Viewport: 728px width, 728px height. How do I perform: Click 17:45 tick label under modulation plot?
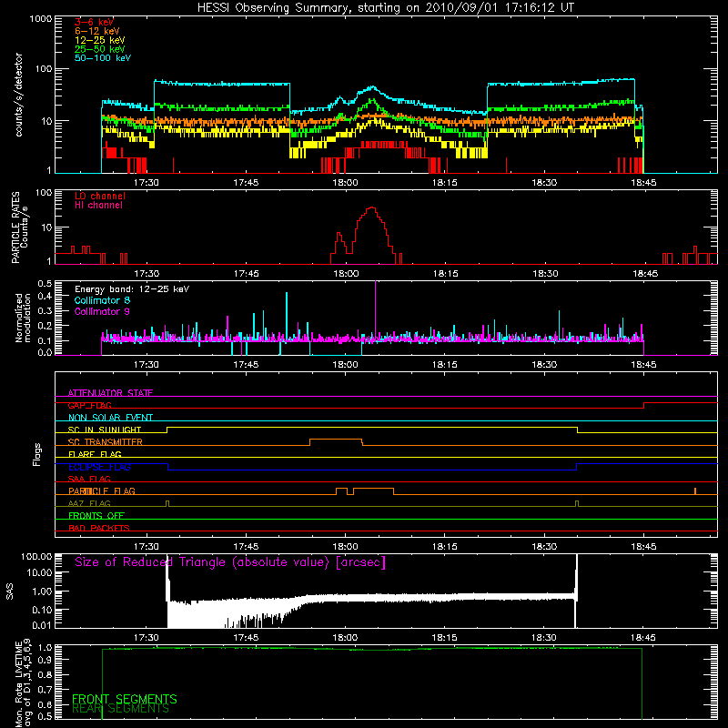pyautogui.click(x=246, y=365)
